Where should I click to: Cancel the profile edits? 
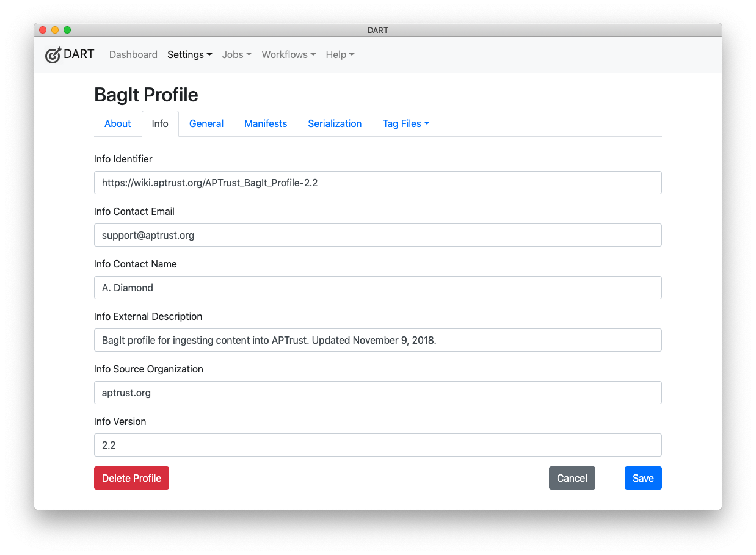[x=572, y=478]
